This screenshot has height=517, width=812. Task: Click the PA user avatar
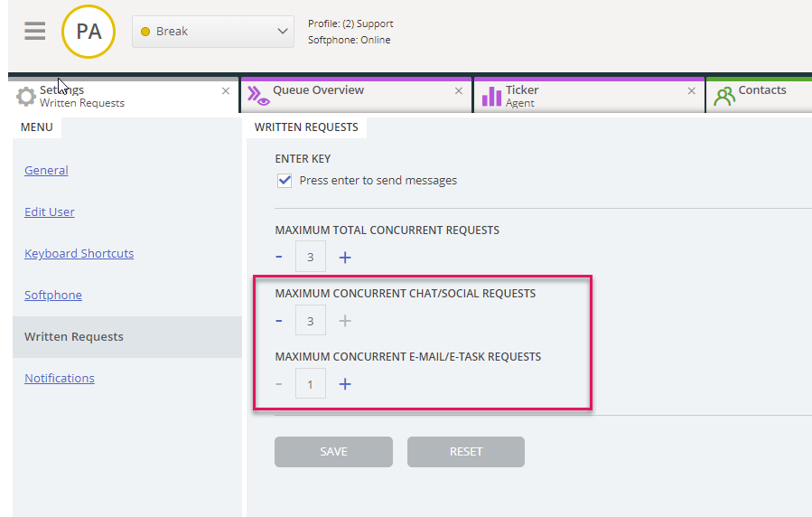pos(89,32)
